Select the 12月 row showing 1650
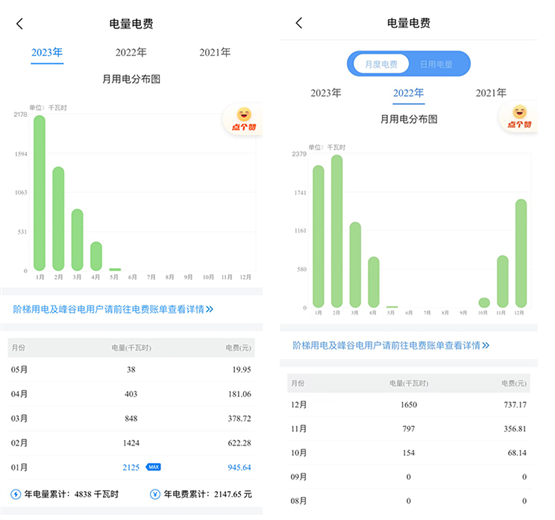Image resolution: width=555 pixels, height=520 pixels. point(408,405)
